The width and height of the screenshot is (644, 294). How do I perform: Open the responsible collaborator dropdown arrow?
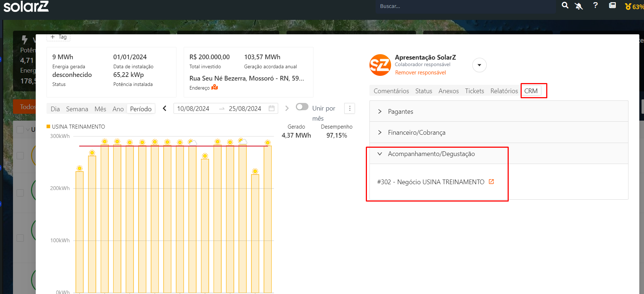(x=479, y=65)
